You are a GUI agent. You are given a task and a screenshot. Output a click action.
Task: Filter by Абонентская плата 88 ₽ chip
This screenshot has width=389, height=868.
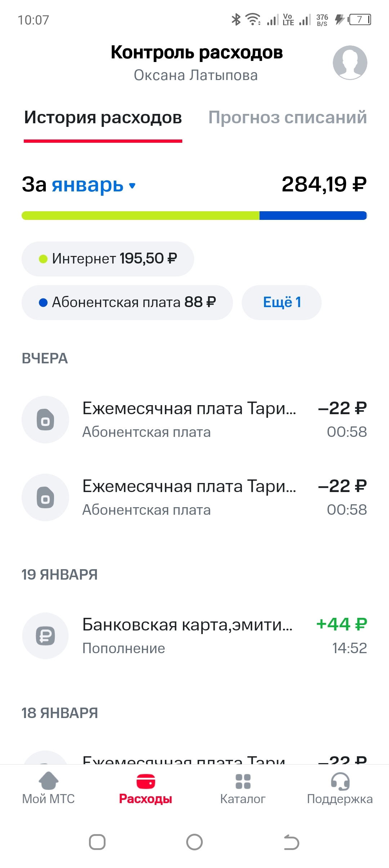(x=127, y=302)
